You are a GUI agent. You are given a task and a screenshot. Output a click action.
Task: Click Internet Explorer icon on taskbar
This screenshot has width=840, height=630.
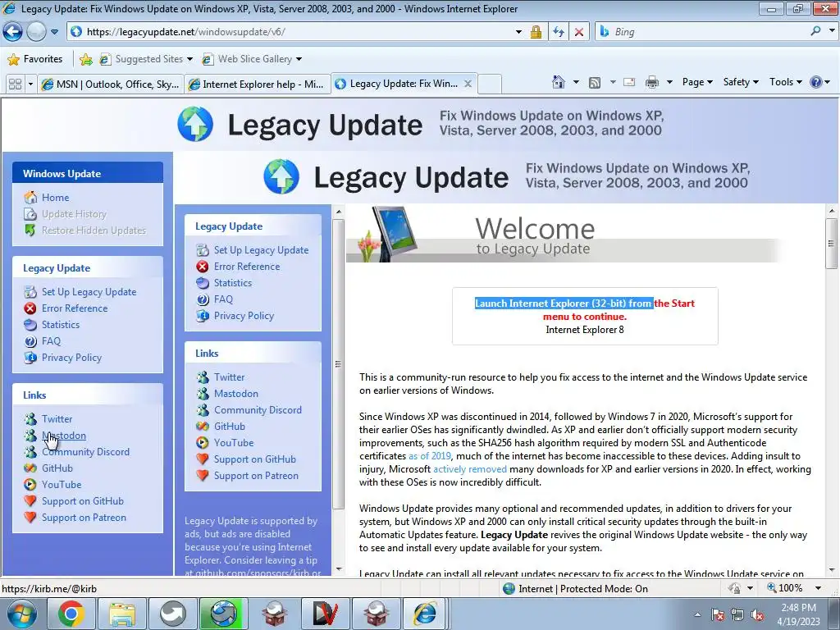pyautogui.click(x=424, y=614)
